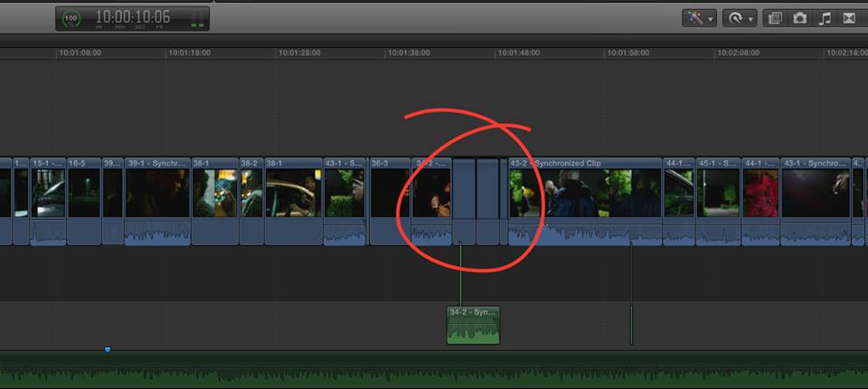Click ruler timecode 10:01:38:00

click(409, 53)
